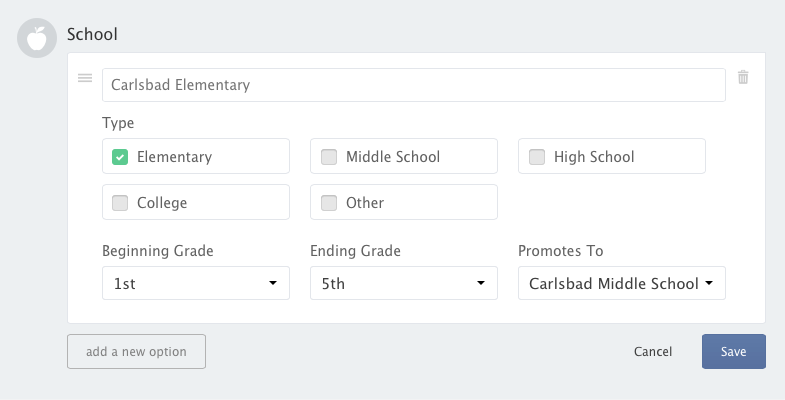Click the drag handle icon beside Carlsbad Elementary
Image resolution: width=785 pixels, height=400 pixels.
click(x=85, y=78)
